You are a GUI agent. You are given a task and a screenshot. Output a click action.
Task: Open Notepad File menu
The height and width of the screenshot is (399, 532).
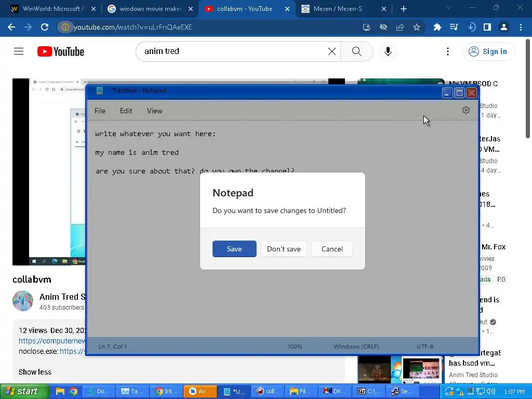(x=100, y=111)
